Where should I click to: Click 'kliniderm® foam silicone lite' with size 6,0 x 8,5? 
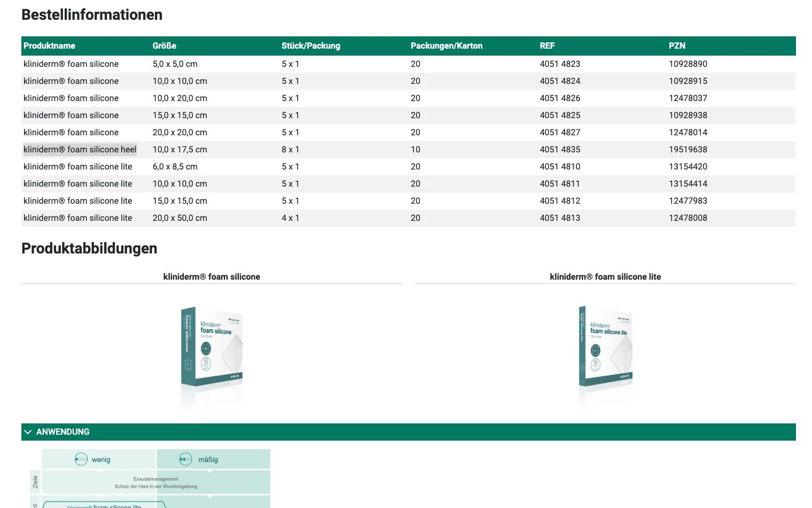click(78, 167)
